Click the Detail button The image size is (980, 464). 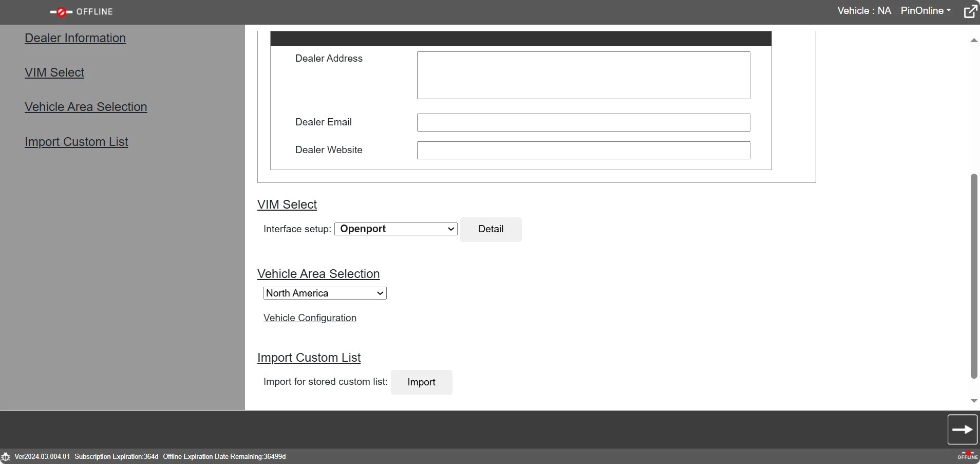click(491, 229)
